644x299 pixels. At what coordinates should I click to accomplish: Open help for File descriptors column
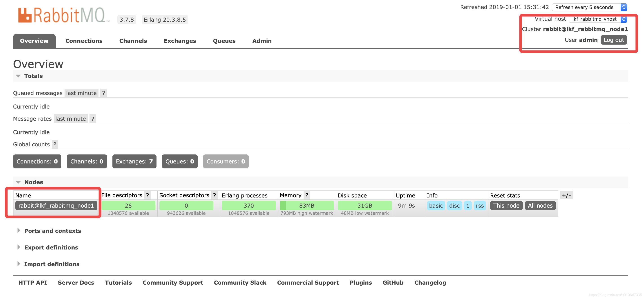click(x=148, y=195)
